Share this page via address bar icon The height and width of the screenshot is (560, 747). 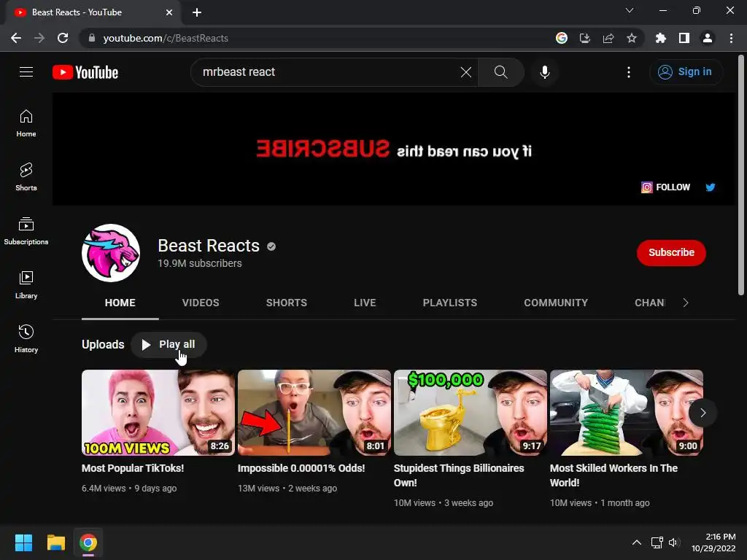tap(608, 38)
